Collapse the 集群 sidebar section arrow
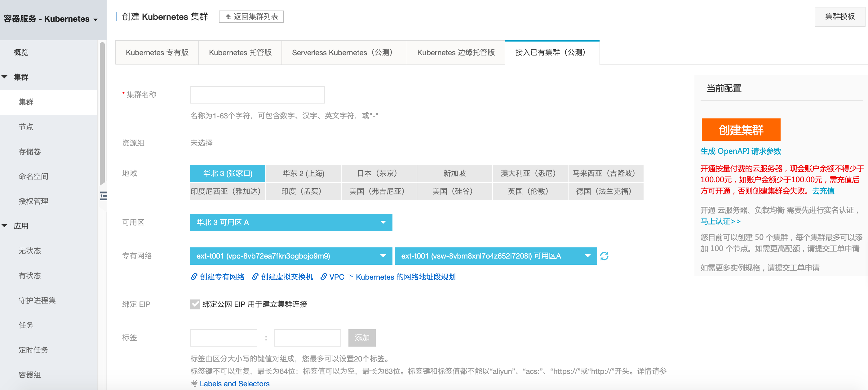This screenshot has height=390, width=868. (x=5, y=77)
